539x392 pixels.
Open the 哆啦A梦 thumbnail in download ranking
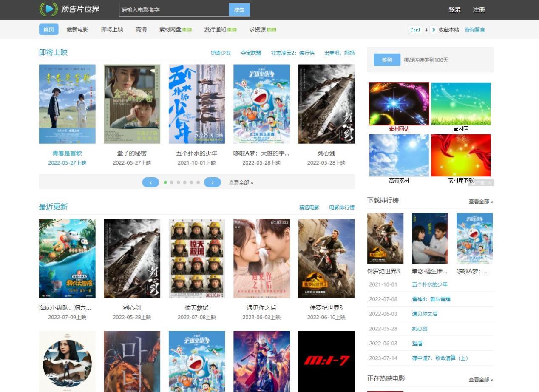click(474, 238)
